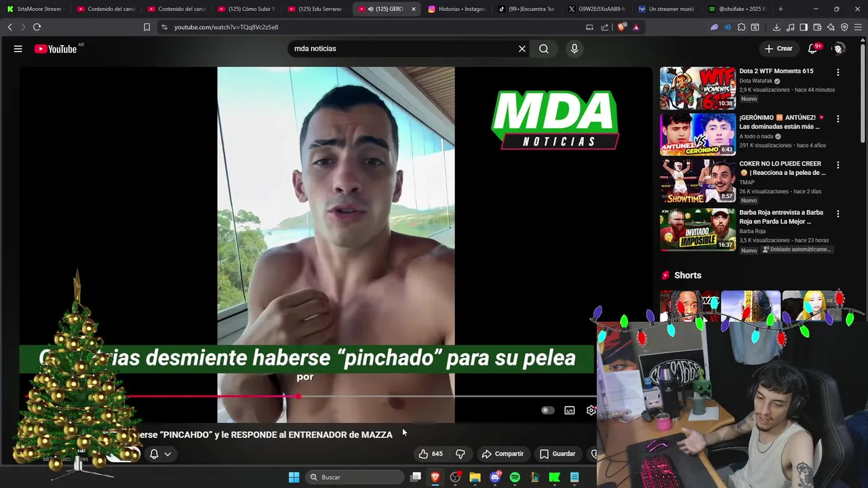The image size is (868, 488).
Task: Click the youtube.com address bar
Action: tap(373, 27)
